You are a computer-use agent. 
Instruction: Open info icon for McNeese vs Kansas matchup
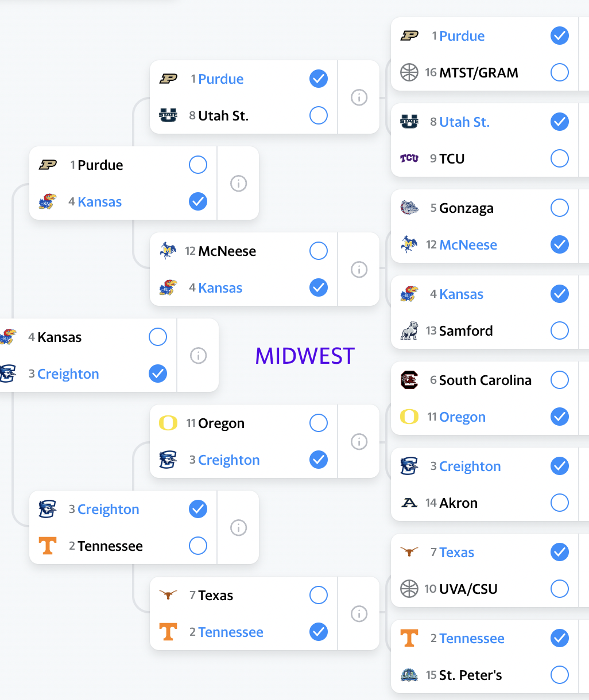(359, 270)
